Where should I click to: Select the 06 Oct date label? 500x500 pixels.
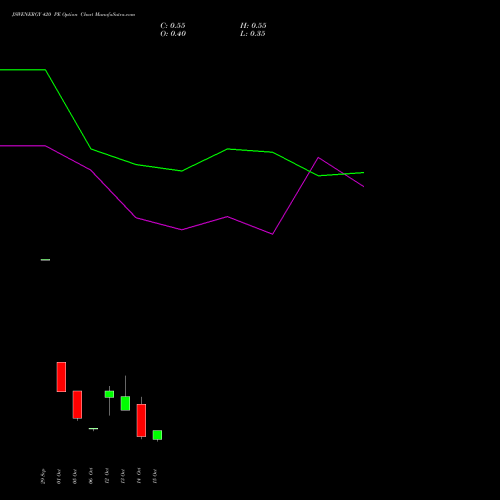(x=91, y=476)
